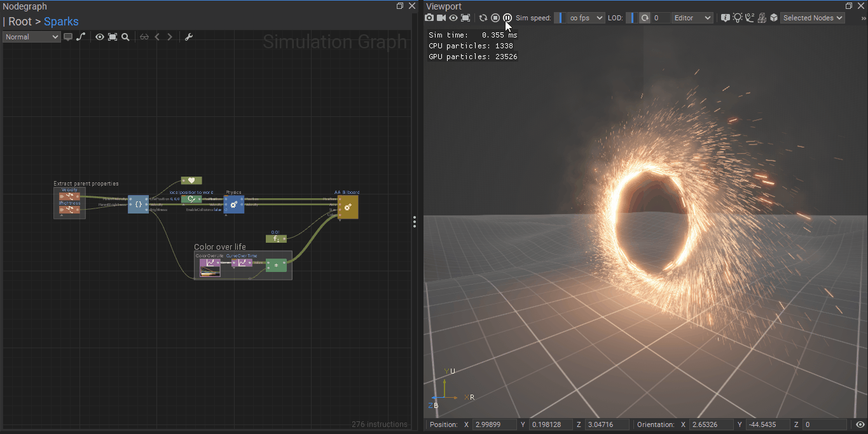Select the ColorOverLife curve node
The width and height of the screenshot is (868, 434).
click(210, 262)
